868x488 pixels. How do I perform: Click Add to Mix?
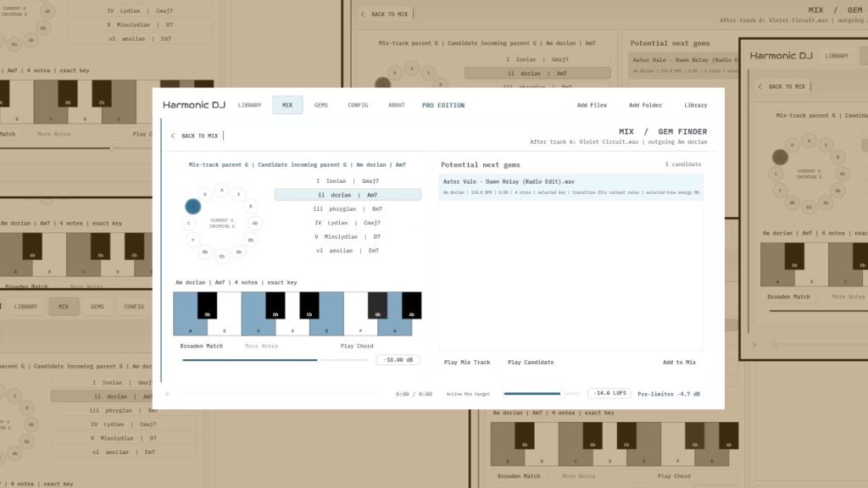pos(679,363)
